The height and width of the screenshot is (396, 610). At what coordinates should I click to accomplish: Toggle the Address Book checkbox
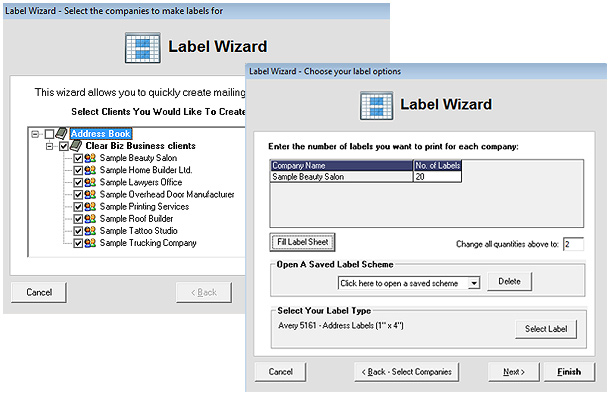(x=49, y=134)
